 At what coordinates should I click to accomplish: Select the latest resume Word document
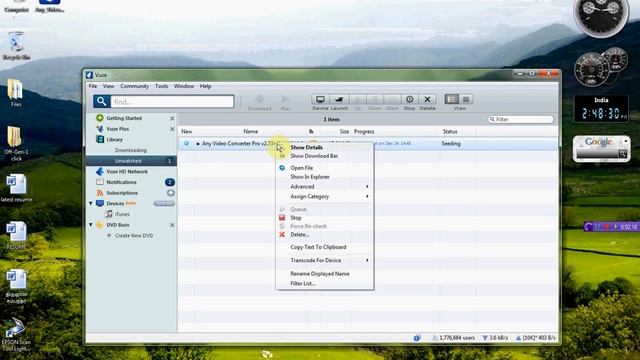16,188
